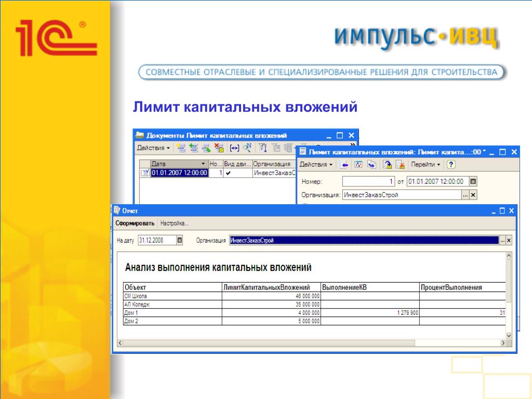
Task: Click ellipsis select button for document Организация
Action: [x=465, y=195]
